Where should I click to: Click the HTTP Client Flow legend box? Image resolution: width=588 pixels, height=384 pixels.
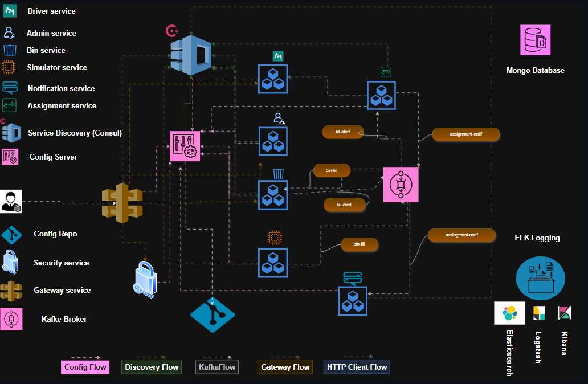click(357, 367)
